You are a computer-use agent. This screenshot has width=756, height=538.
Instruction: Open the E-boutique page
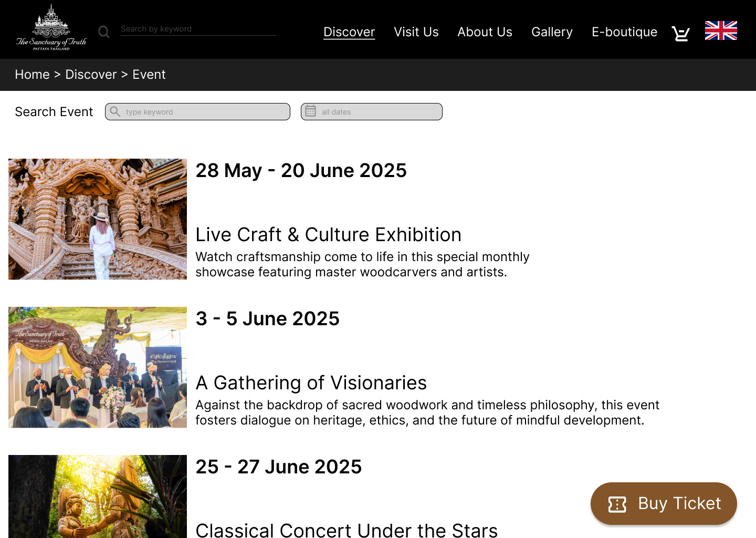click(x=624, y=32)
